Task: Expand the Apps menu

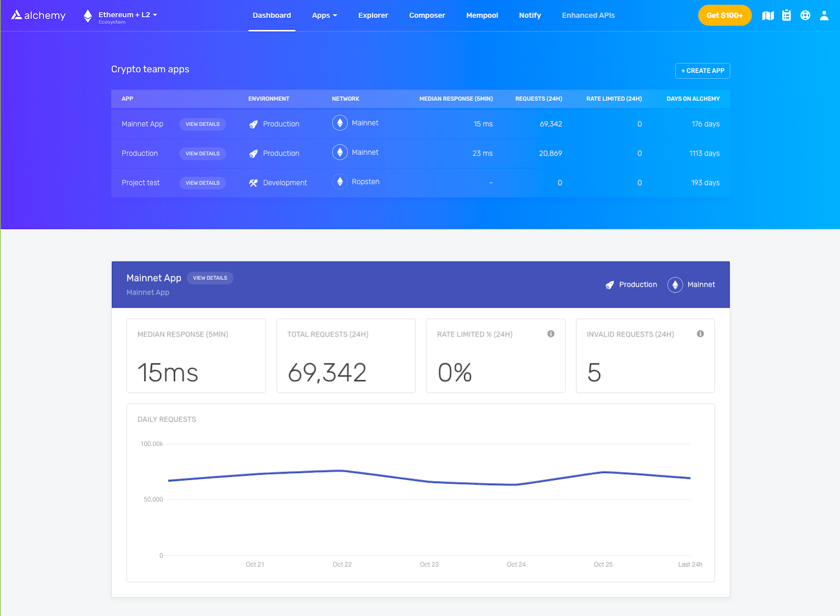Action: coord(324,15)
